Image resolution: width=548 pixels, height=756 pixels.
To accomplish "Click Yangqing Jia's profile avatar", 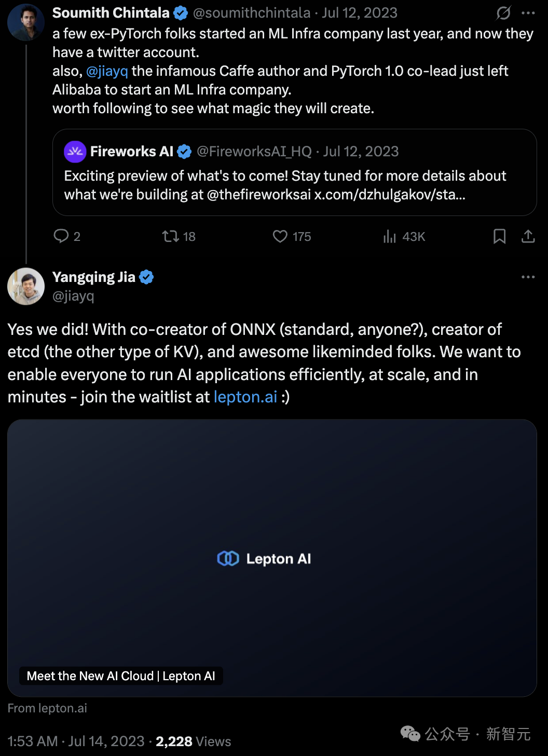I will [26, 286].
